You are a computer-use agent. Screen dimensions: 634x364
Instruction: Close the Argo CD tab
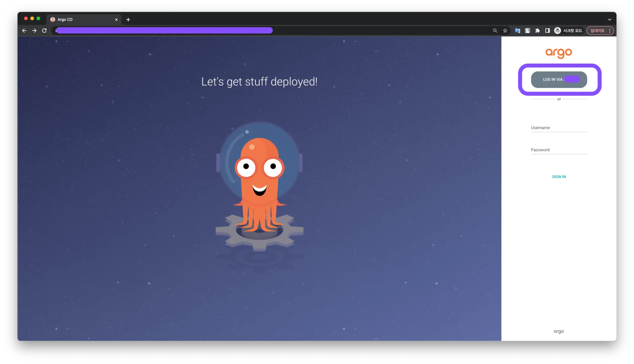116,19
